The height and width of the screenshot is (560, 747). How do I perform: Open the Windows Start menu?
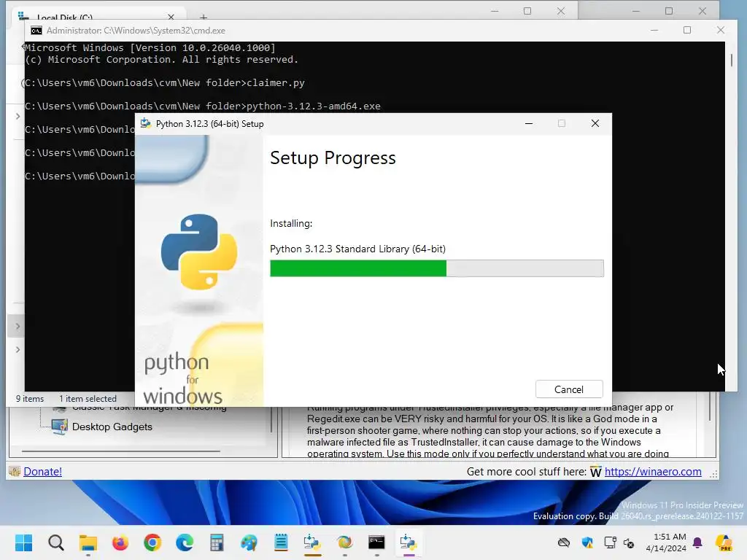pos(23,542)
